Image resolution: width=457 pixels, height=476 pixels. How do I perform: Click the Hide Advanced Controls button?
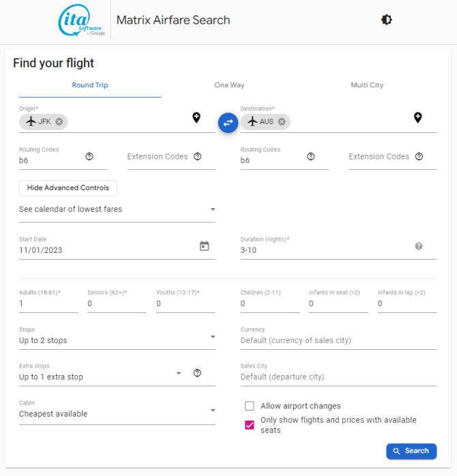click(68, 188)
